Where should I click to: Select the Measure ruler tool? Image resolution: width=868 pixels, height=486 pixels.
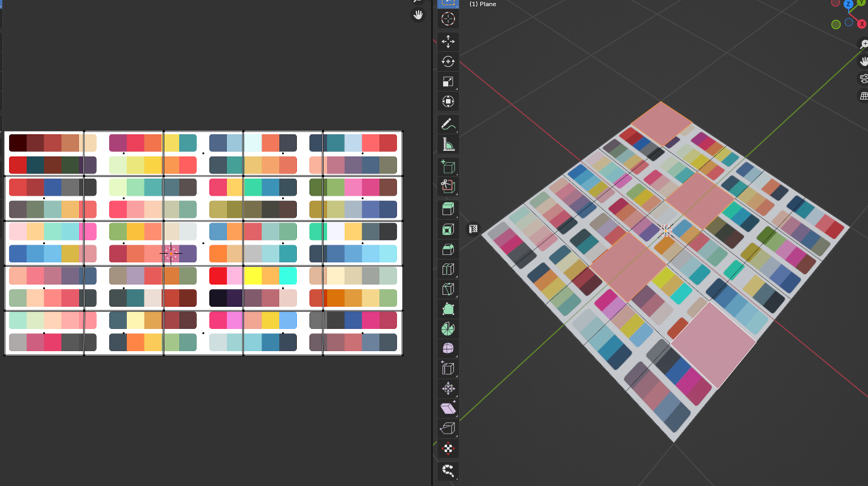coord(448,144)
